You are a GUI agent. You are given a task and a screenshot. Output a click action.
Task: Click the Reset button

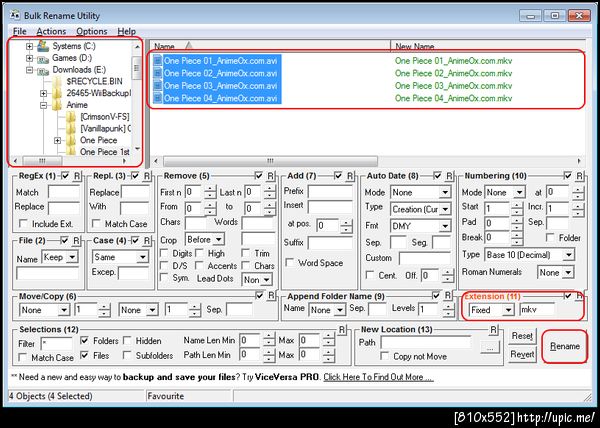pos(522,336)
